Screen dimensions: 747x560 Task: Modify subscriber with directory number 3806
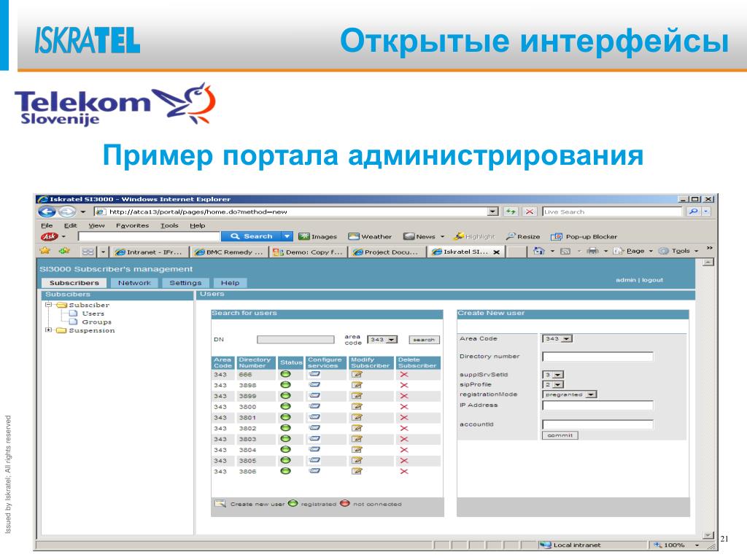(357, 471)
